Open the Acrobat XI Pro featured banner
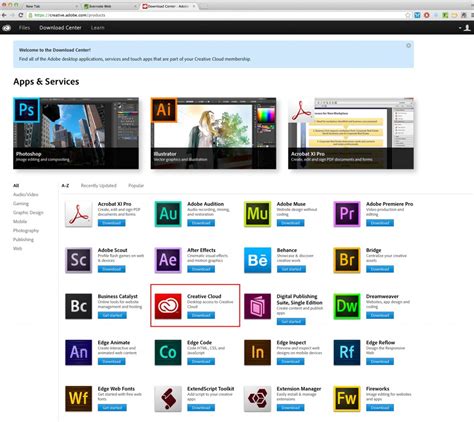The width and height of the screenshot is (474, 422). coord(351,133)
